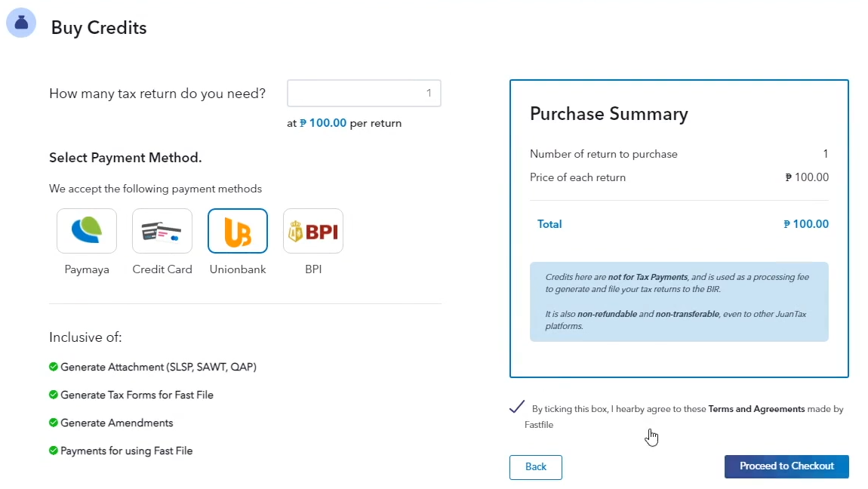This screenshot has width=868, height=489.
Task: Click the Unionbank label under logo
Action: (238, 269)
